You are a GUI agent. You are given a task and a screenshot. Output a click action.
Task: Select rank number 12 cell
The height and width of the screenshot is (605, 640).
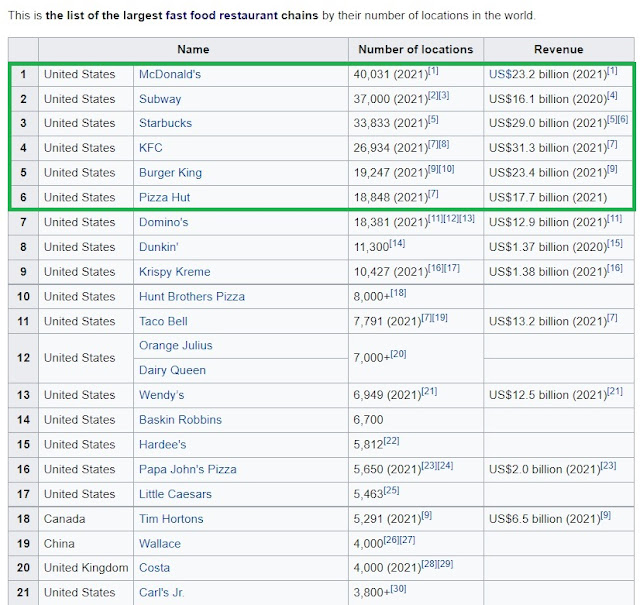pos(23,358)
